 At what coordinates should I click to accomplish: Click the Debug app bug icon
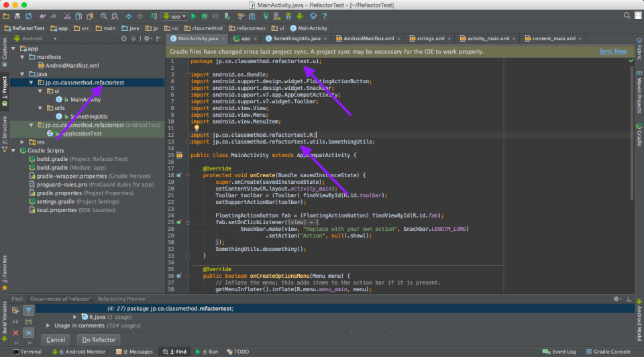(205, 16)
